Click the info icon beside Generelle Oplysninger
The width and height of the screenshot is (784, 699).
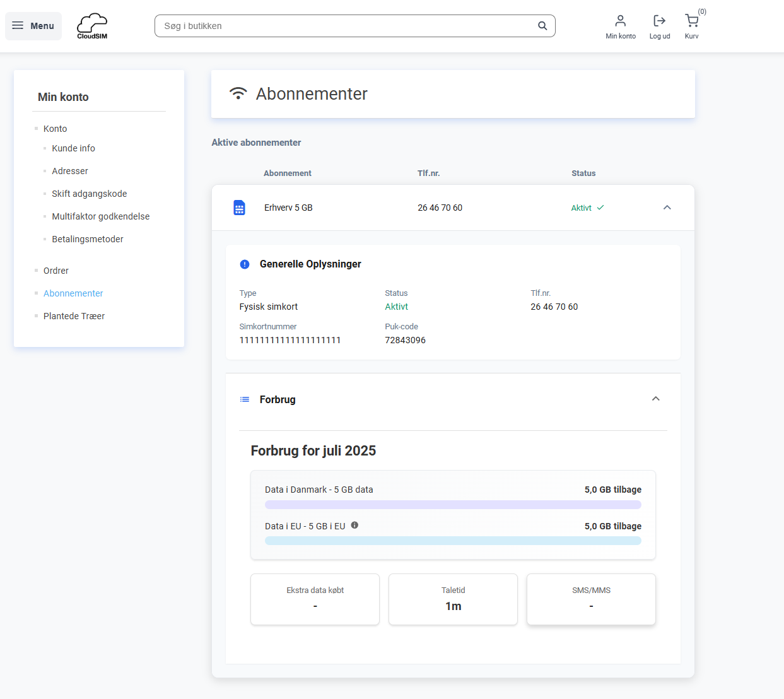click(245, 264)
